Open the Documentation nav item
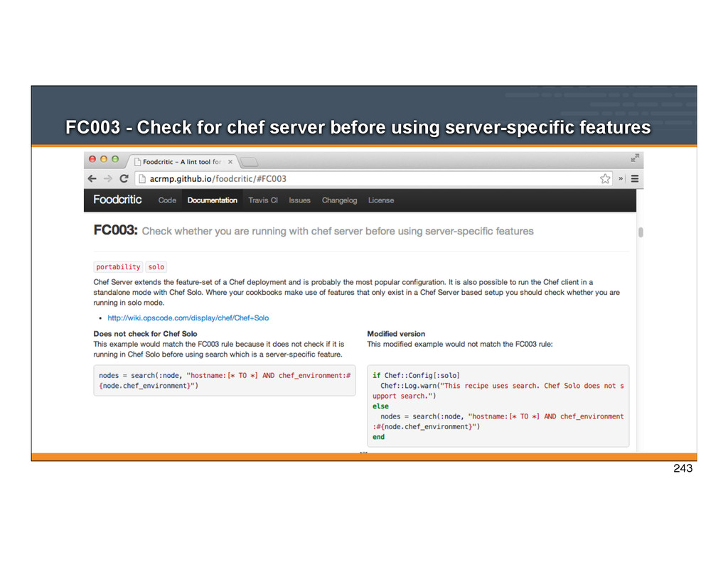The width and height of the screenshot is (728, 562). tap(212, 200)
